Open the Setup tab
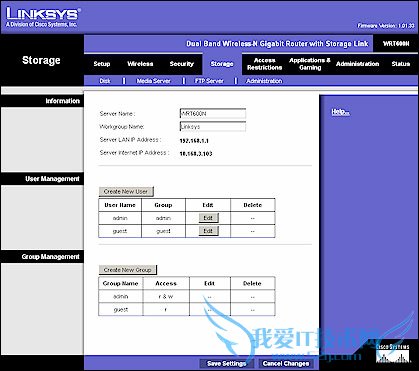This screenshot has height=371, width=419. coord(102,64)
